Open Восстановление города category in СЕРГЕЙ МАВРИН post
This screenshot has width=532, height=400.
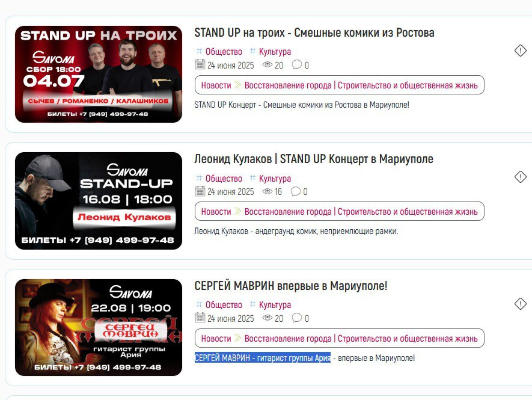point(361,339)
